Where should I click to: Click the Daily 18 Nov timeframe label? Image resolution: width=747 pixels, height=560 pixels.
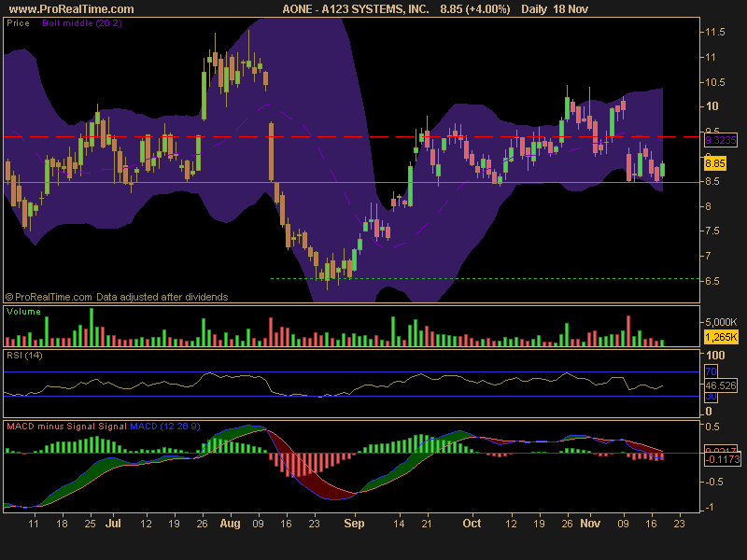tap(555, 9)
